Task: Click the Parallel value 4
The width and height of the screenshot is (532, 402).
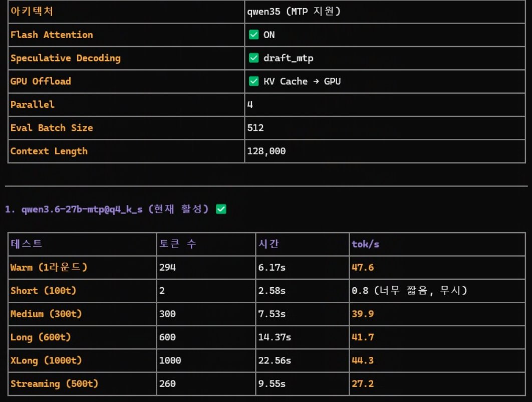Action: (250, 105)
